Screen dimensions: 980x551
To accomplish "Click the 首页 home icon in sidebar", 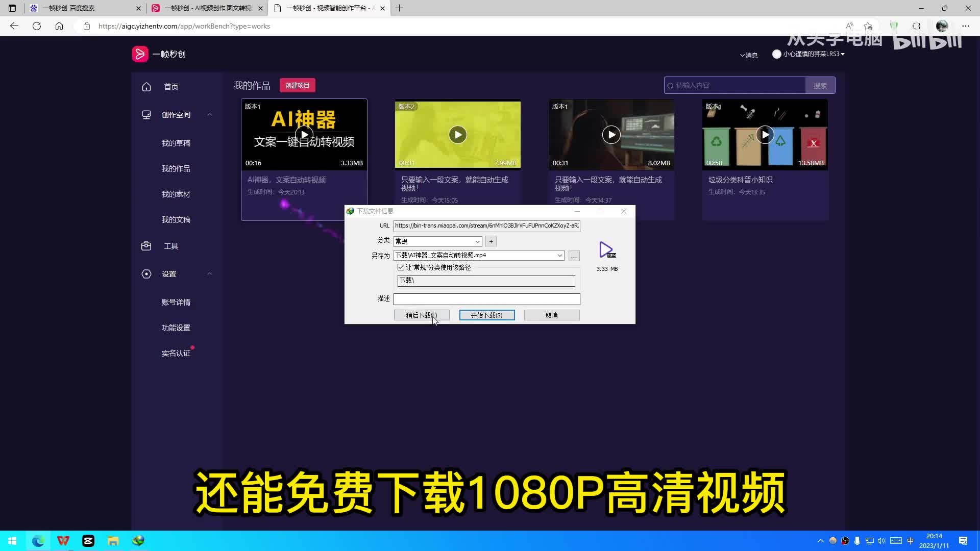I will tap(146, 87).
